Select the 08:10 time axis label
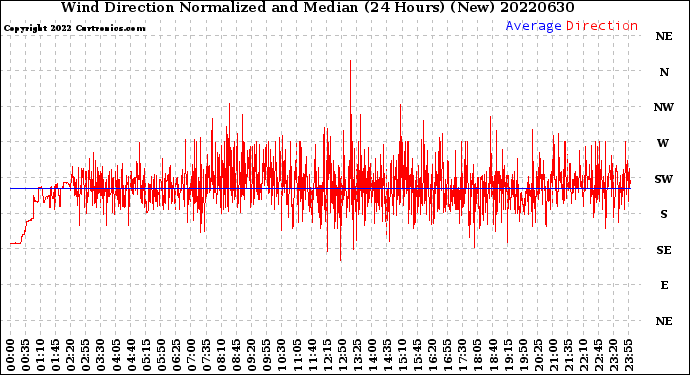The height and width of the screenshot is (375, 690). [221, 355]
